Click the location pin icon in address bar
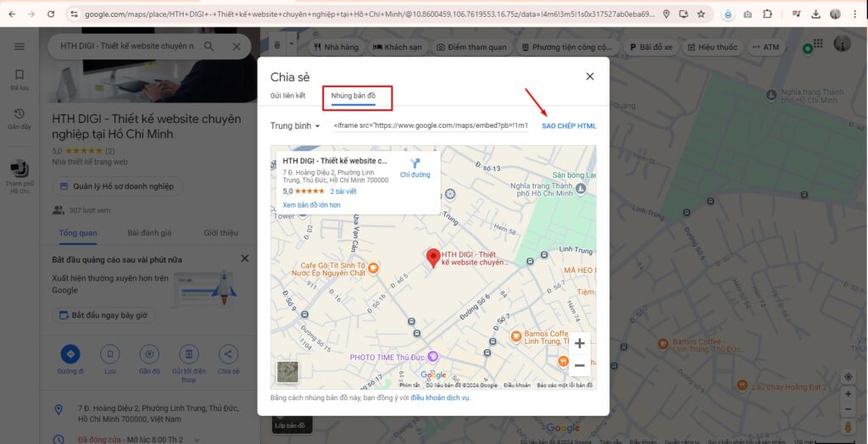The image size is (868, 444). point(666,14)
